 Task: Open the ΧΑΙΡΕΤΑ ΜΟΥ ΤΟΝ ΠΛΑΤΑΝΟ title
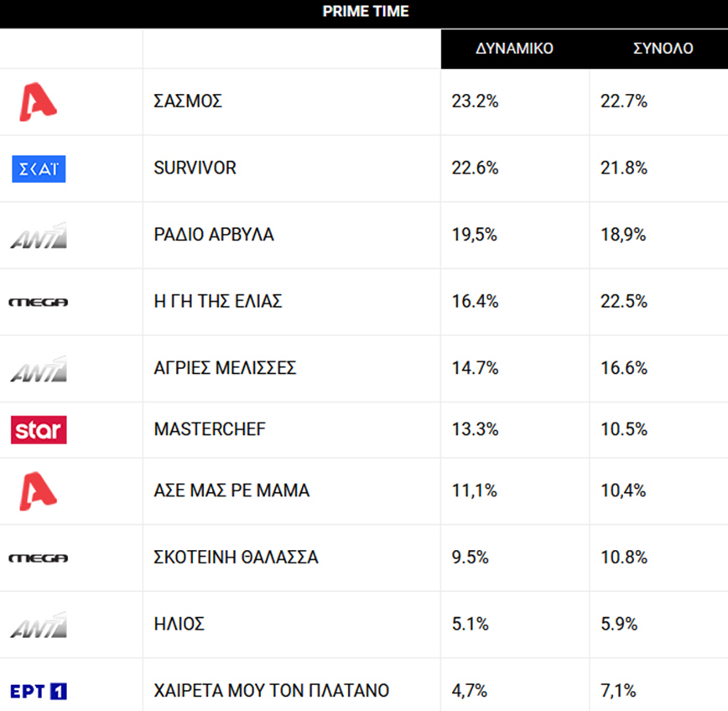[x=272, y=691]
